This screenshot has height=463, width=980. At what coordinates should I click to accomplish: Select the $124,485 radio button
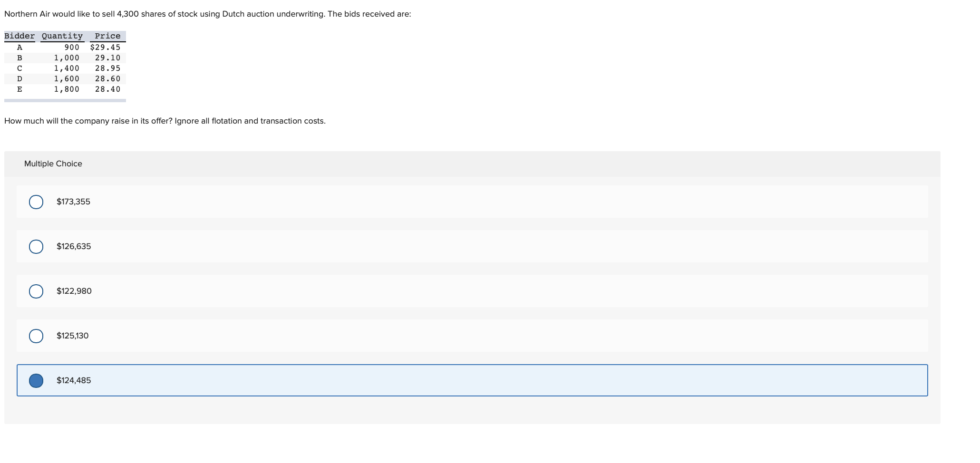coord(36,381)
